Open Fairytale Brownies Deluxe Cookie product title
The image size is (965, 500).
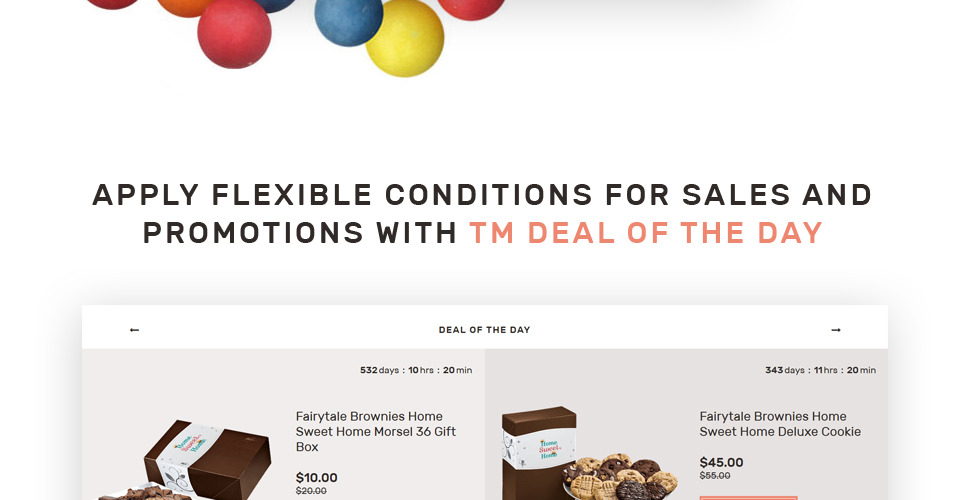(x=780, y=424)
